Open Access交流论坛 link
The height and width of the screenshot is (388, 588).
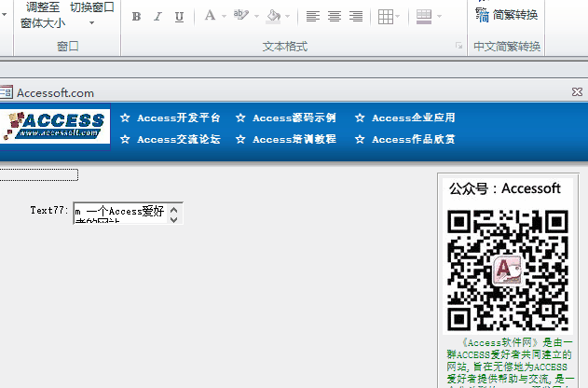(x=179, y=139)
